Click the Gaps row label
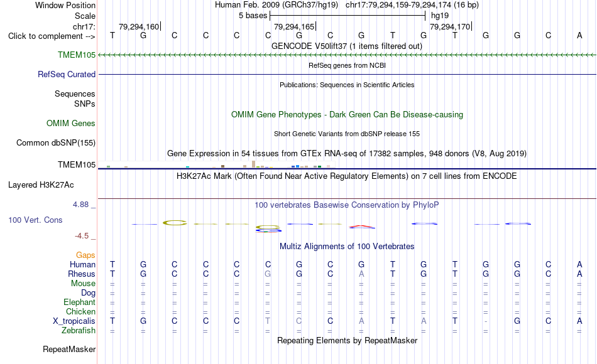597x364 pixels. coord(85,255)
